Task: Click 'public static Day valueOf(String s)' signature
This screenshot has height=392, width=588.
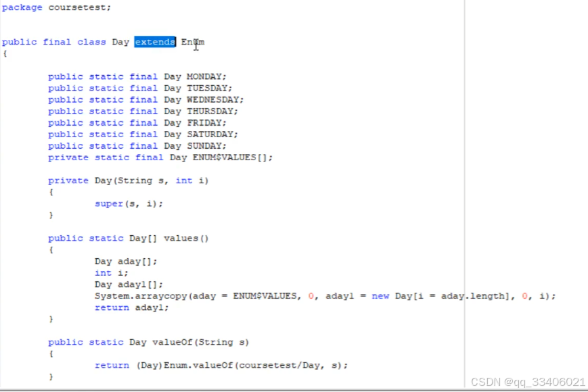Action: [x=148, y=342]
